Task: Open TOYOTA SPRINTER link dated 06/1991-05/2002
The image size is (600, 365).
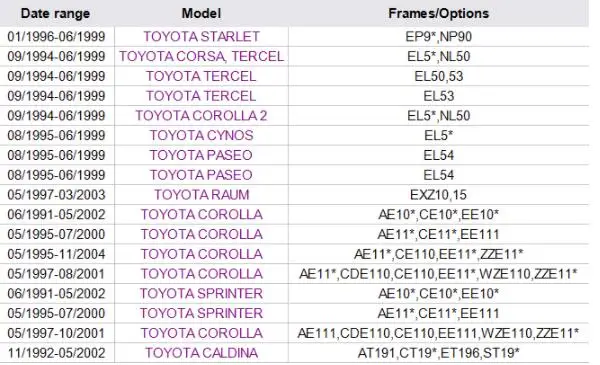Action: [201, 294]
